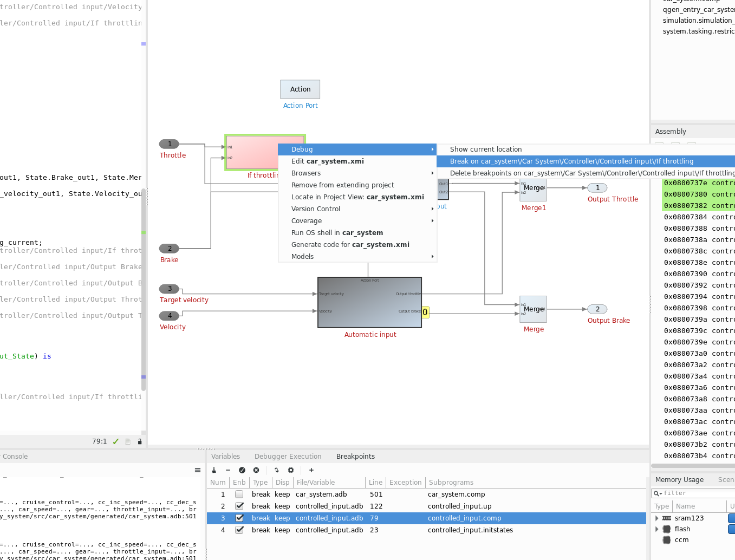Choose Generate code for car_system.xmi
The height and width of the screenshot is (560, 735).
[357, 245]
